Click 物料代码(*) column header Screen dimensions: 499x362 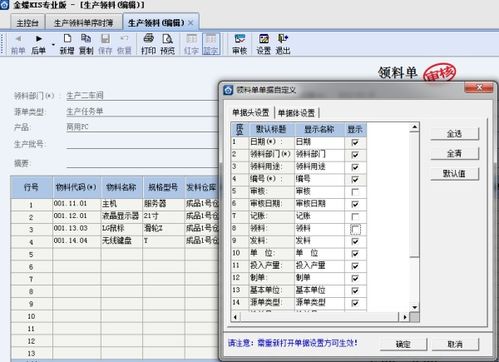[76, 187]
